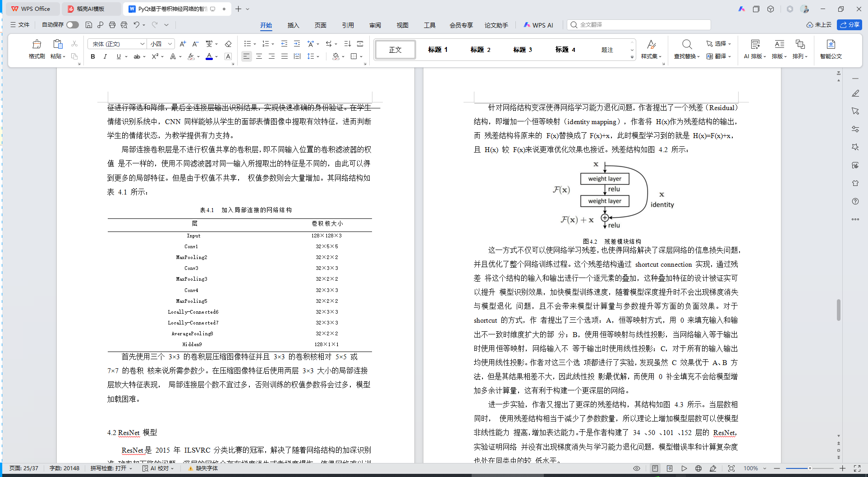The image size is (868, 477).
Task: Align text right
Action: pyautogui.click(x=271, y=56)
